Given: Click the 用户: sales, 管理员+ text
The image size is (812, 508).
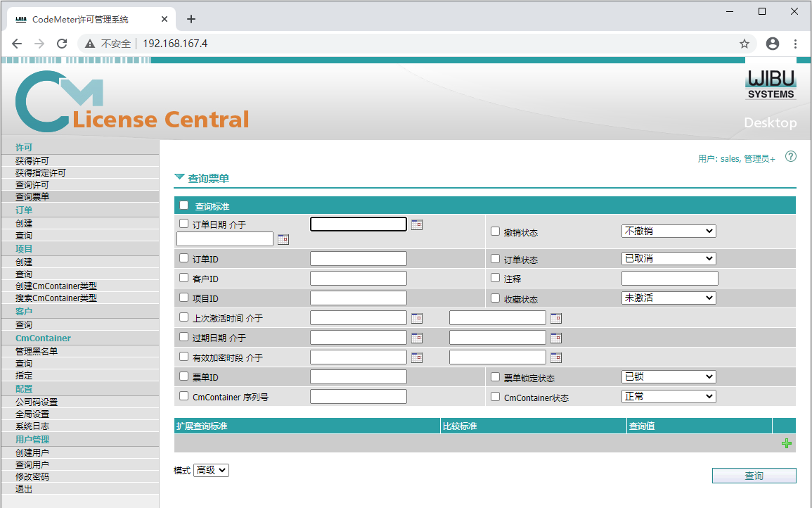Looking at the screenshot, I should coord(736,158).
